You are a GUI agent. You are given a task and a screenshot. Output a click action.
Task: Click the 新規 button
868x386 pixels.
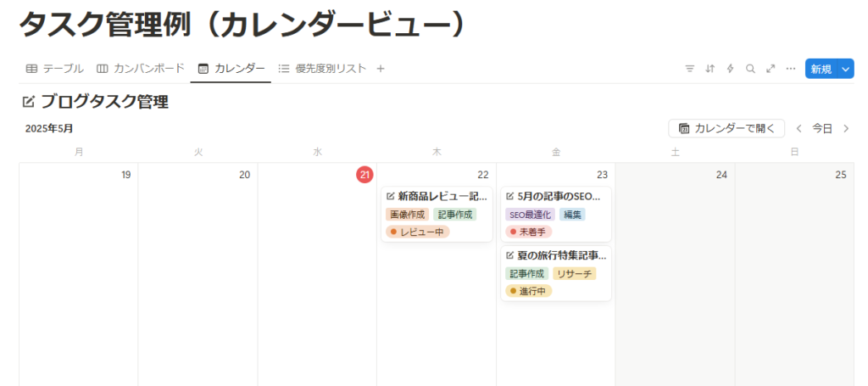821,69
